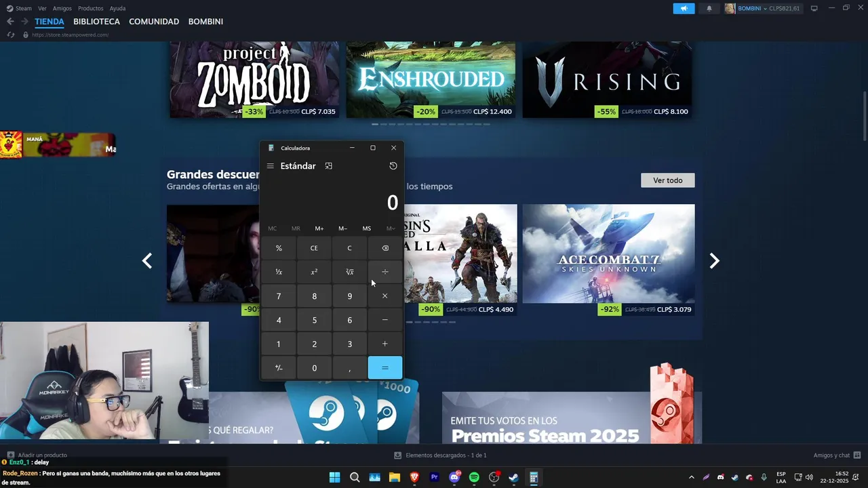Toggle Calculator keep-on-top mode icon
Screen dimensions: 868x488
point(329,166)
